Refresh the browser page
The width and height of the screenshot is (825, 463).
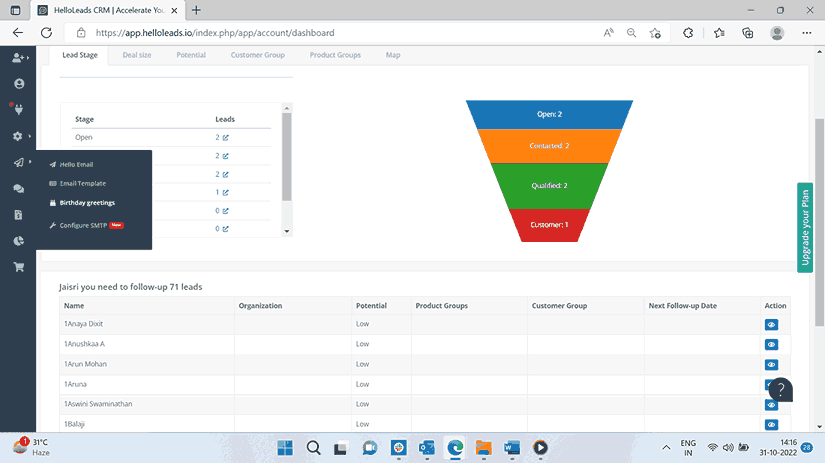46,33
